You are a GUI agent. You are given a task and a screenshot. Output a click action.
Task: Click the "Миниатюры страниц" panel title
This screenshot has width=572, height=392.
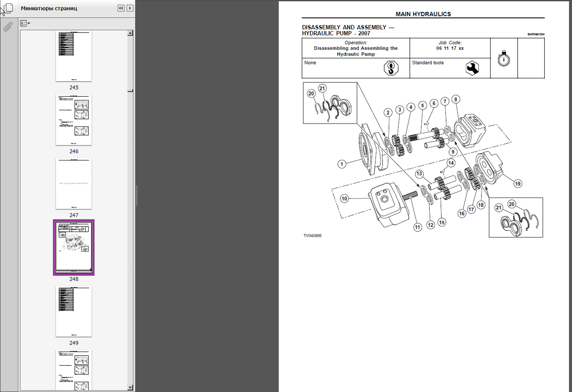(49, 9)
